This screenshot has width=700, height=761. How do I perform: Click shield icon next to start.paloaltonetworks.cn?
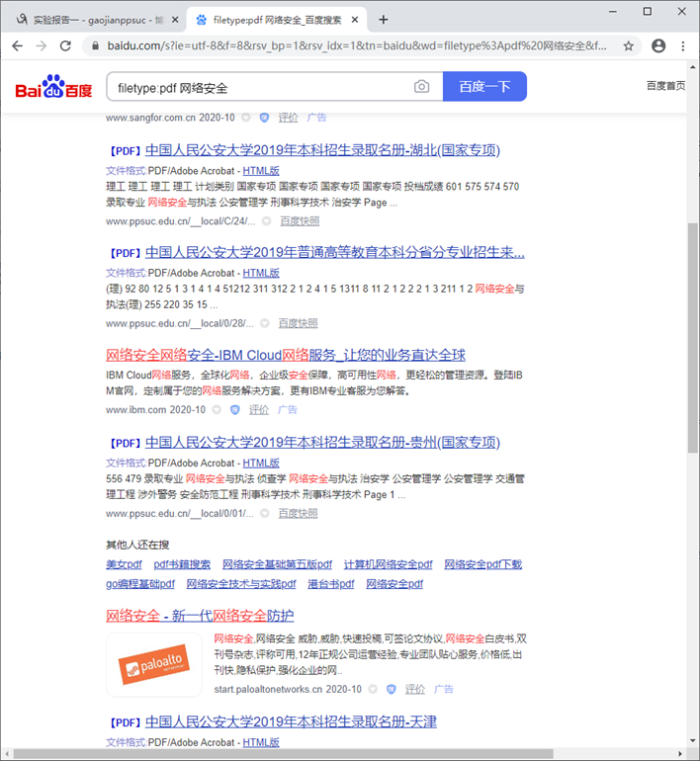point(392,689)
